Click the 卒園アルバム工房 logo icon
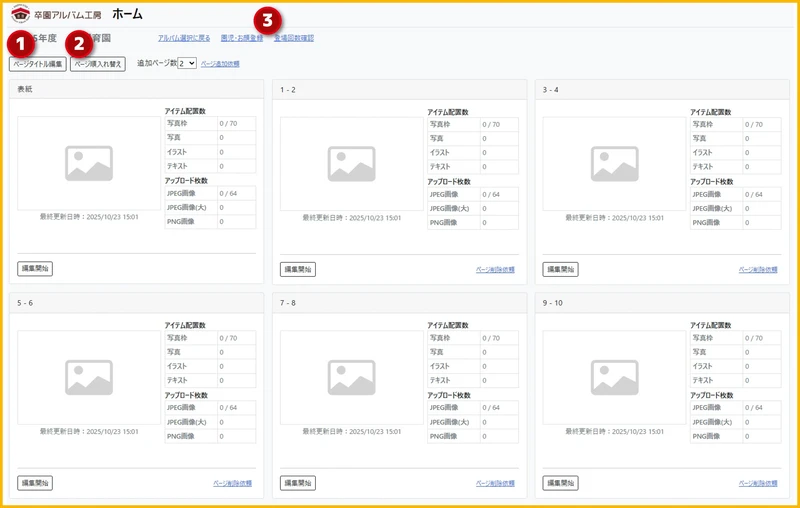Image resolution: width=800 pixels, height=508 pixels. click(x=20, y=14)
